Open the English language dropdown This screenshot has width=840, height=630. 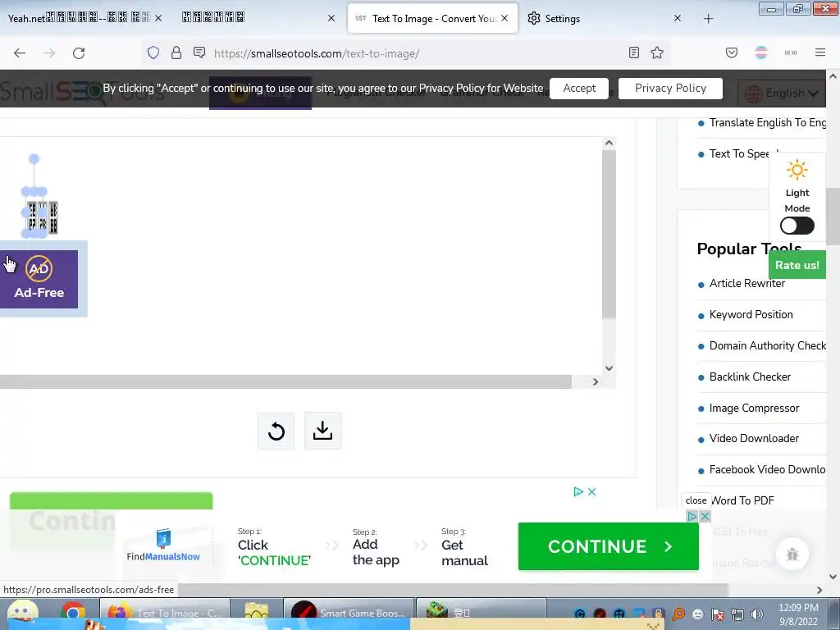coord(781,94)
